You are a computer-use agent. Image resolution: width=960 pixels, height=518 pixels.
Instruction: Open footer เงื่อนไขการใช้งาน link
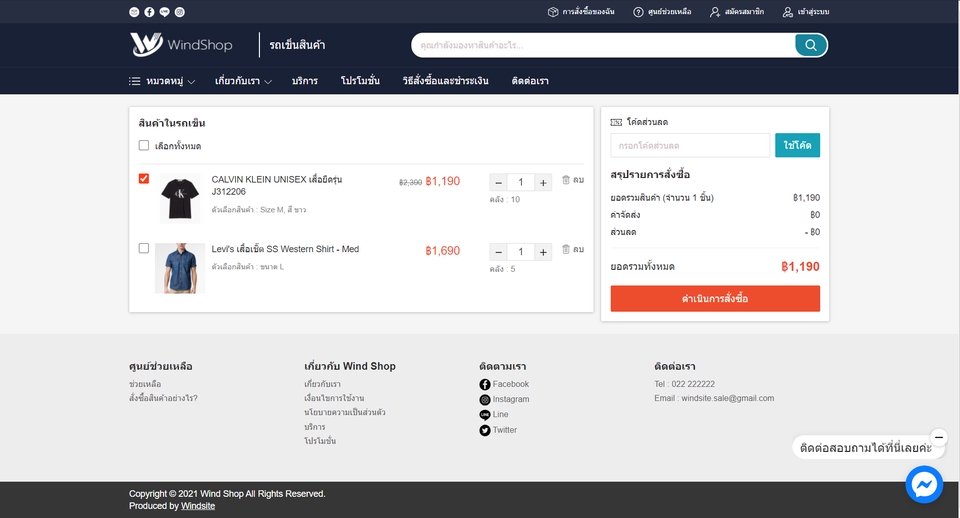click(334, 398)
